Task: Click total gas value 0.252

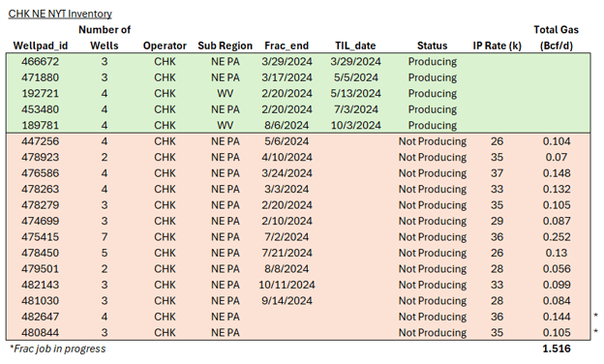Action: [x=557, y=237]
